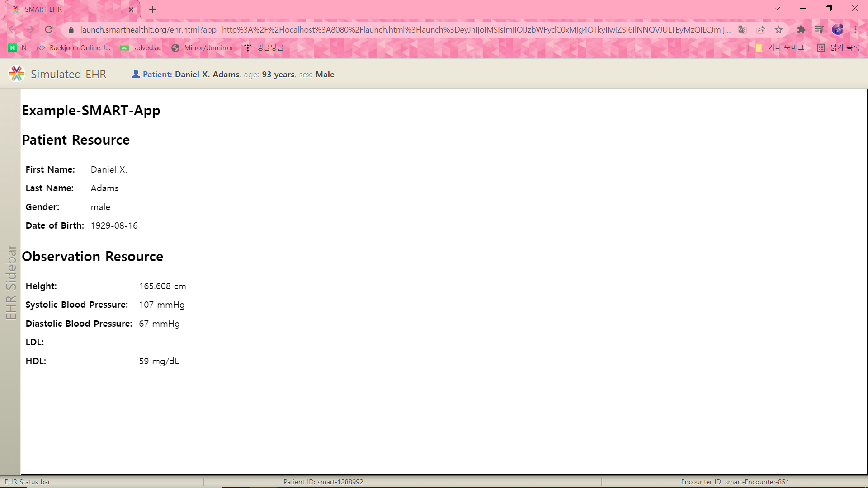Click the patient person icon in header
The width and height of the screenshot is (868, 488).
[x=136, y=74]
